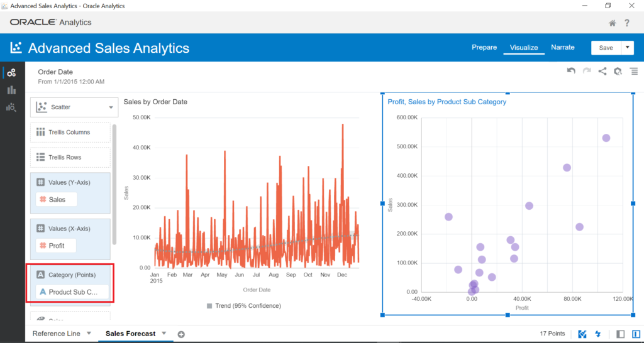This screenshot has height=343, width=644.
Task: Click the ORACLE Analytics logo
Action: coord(50,23)
